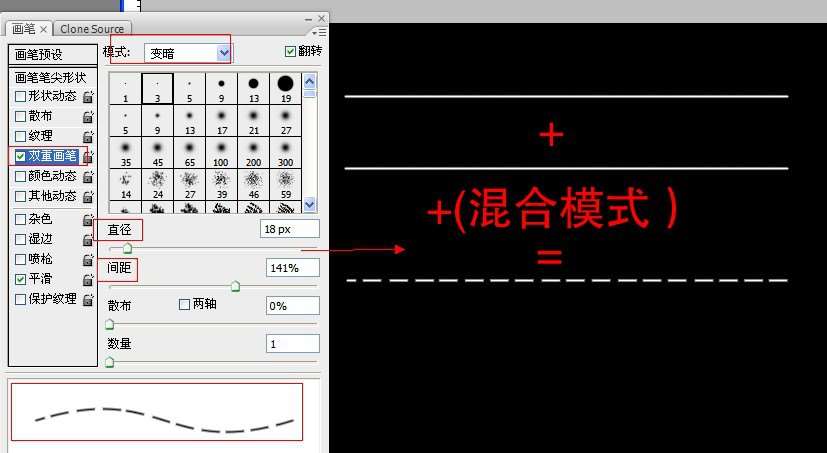Switch to the Clone Source tab
827x453 pixels.
coord(92,29)
